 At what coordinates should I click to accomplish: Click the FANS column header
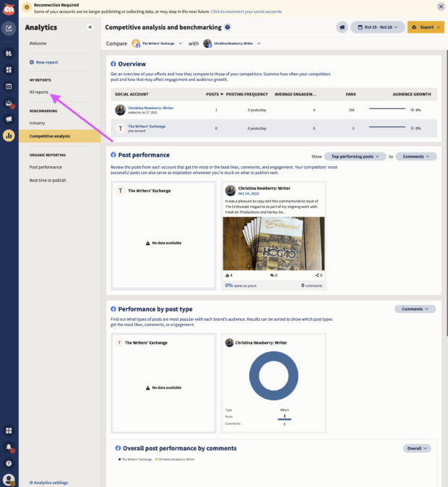coord(350,94)
